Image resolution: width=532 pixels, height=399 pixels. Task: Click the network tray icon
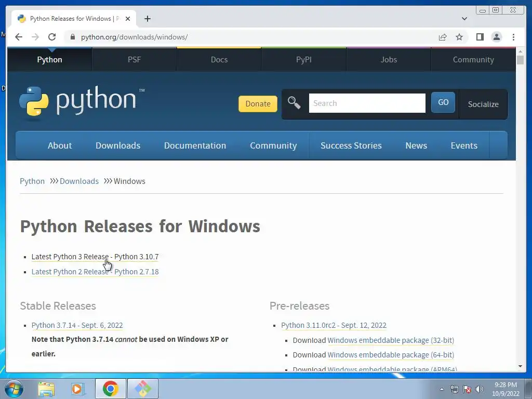(x=454, y=389)
